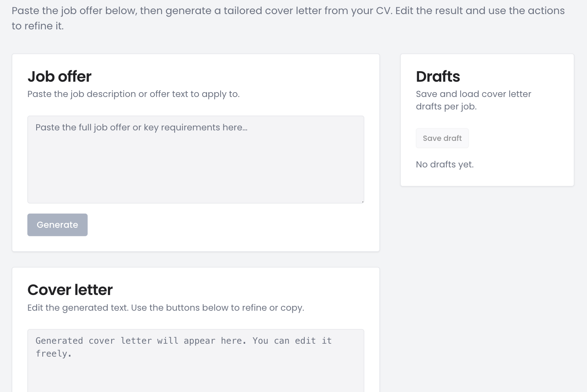The height and width of the screenshot is (392, 587).
Task: Click the Job offer panel heading
Action: click(59, 76)
